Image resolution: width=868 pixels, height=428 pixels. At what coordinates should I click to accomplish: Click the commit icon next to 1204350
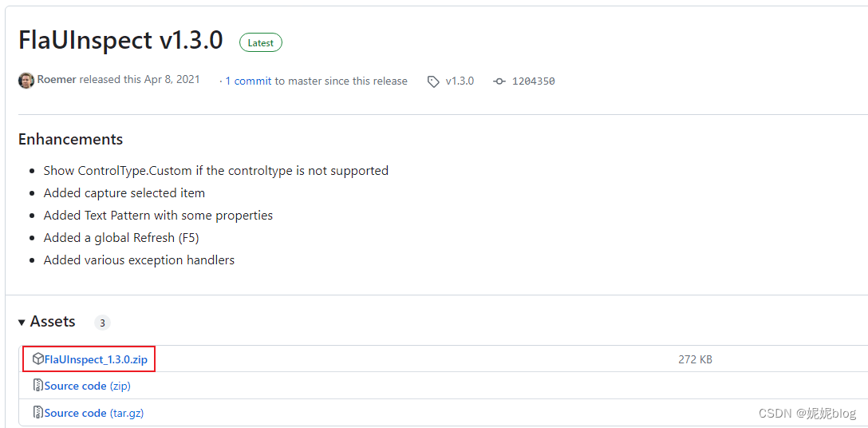[x=499, y=81]
